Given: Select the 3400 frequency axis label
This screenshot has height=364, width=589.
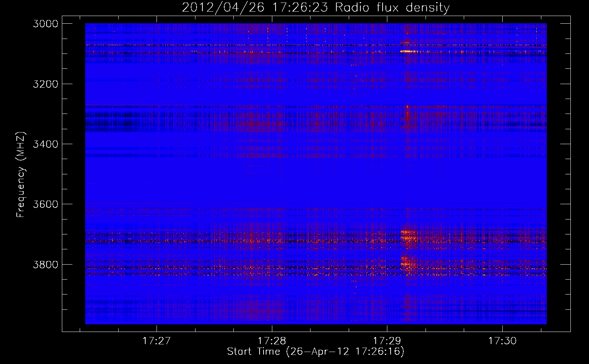Looking at the screenshot, I should (46, 144).
